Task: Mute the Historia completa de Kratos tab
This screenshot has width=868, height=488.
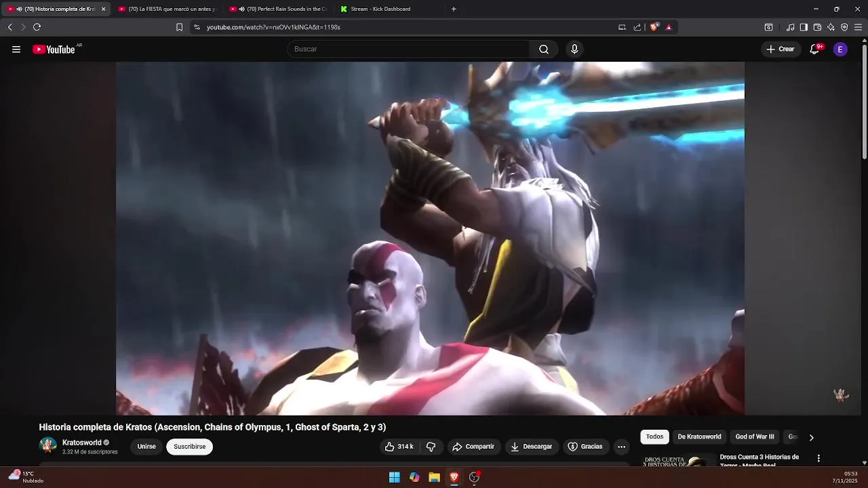Action: click(19, 9)
